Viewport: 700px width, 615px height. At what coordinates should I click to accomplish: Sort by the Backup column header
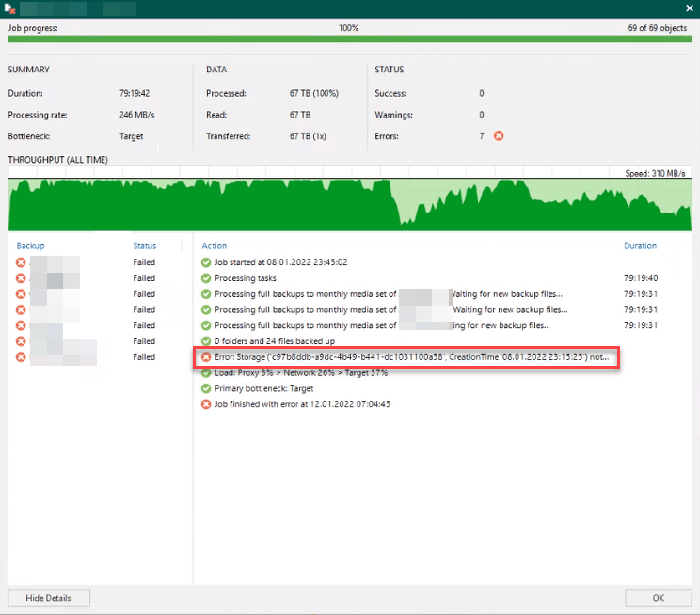click(30, 246)
